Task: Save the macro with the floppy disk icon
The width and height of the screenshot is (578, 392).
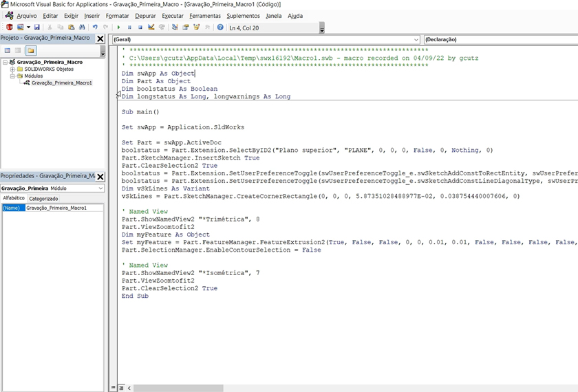Action: pos(37,28)
